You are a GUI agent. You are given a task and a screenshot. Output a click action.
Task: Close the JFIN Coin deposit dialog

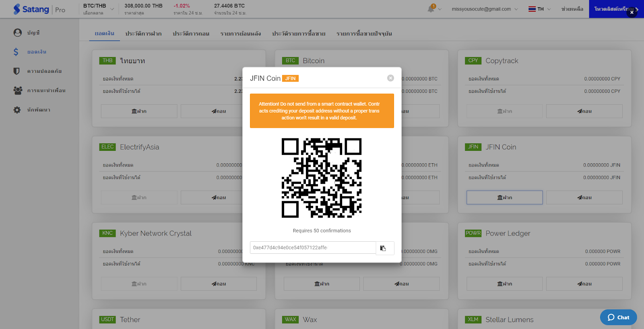pos(390,78)
